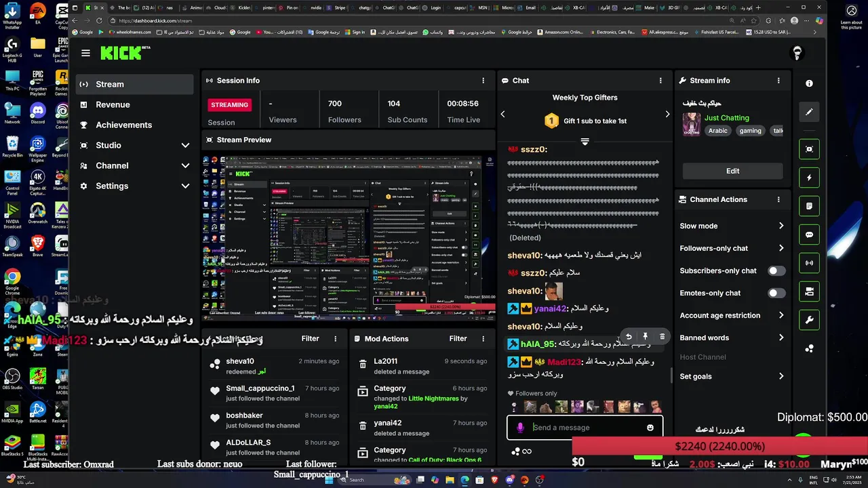Toggle Emotes-only chat switch
Screen dimensions: 868x488
click(x=776, y=293)
